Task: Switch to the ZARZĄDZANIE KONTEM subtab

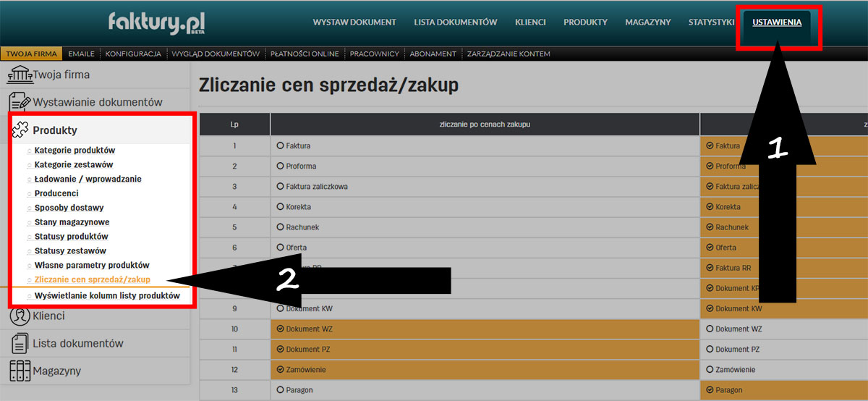Action: point(509,54)
